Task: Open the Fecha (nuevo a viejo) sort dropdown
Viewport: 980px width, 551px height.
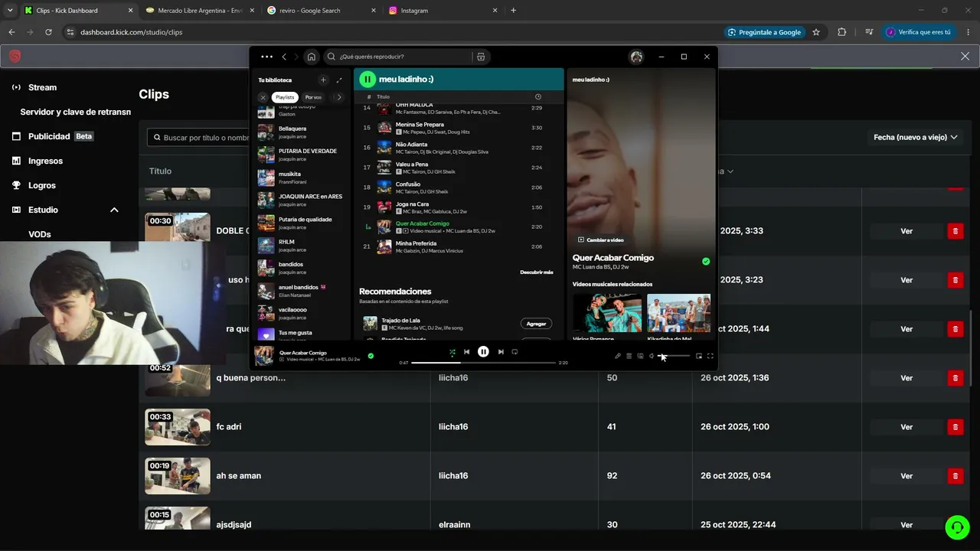Action: (x=916, y=138)
